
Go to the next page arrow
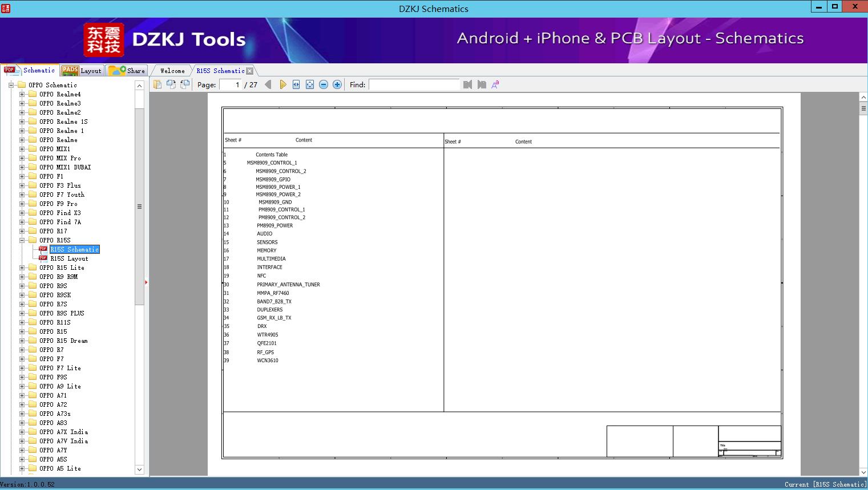pyautogui.click(x=282, y=84)
